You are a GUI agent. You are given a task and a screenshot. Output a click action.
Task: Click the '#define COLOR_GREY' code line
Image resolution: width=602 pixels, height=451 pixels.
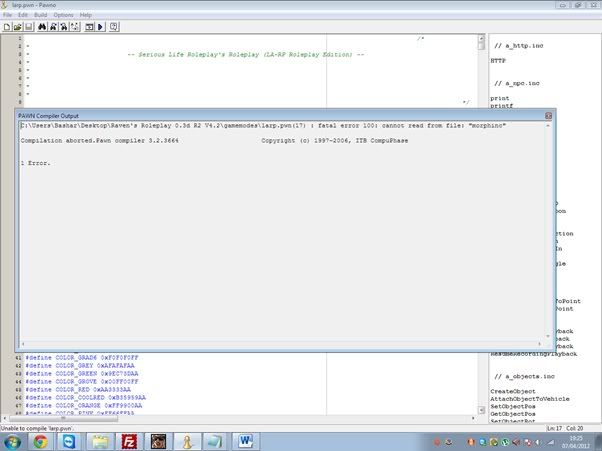80,366
